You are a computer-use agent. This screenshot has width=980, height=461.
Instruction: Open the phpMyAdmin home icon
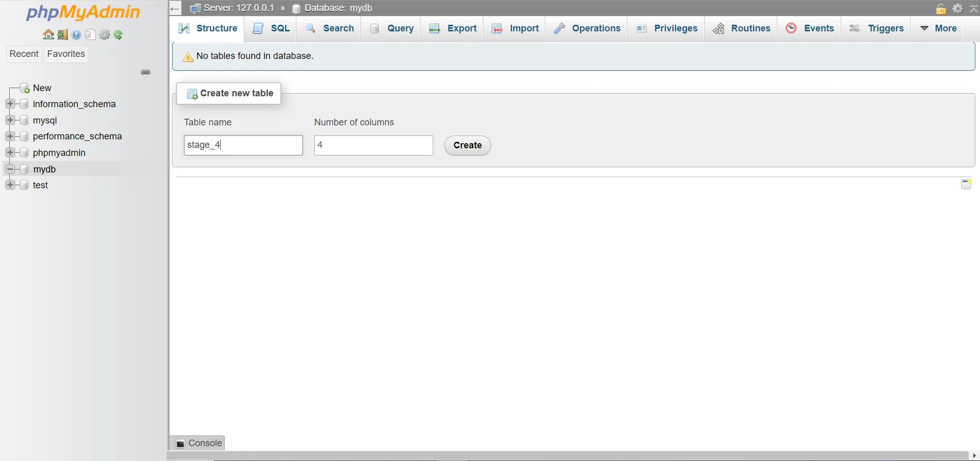48,35
